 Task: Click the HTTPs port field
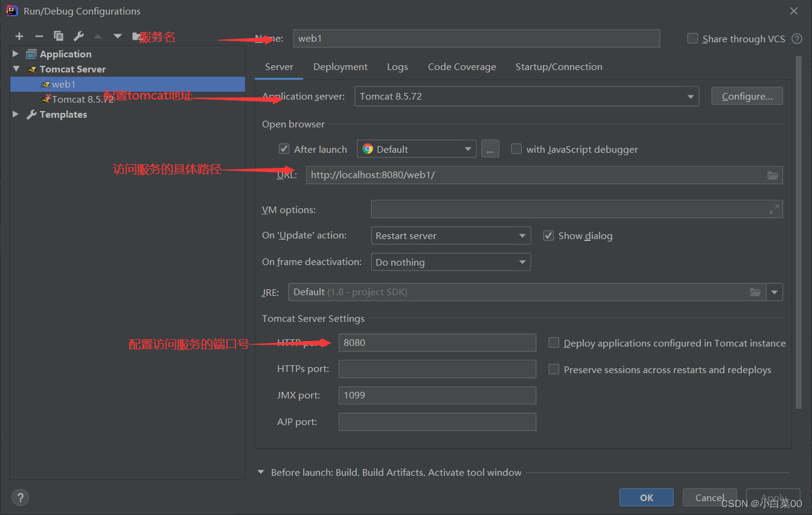437,368
